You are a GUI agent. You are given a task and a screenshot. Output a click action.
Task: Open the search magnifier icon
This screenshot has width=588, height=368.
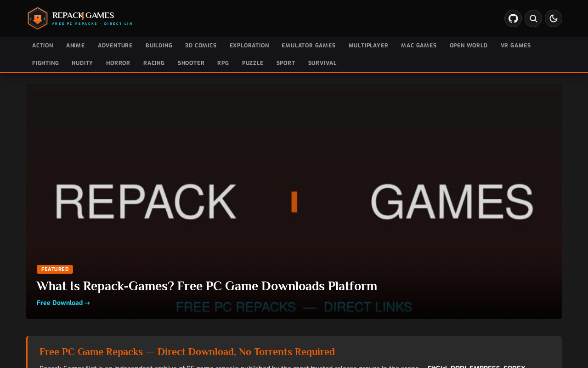pyautogui.click(x=533, y=18)
